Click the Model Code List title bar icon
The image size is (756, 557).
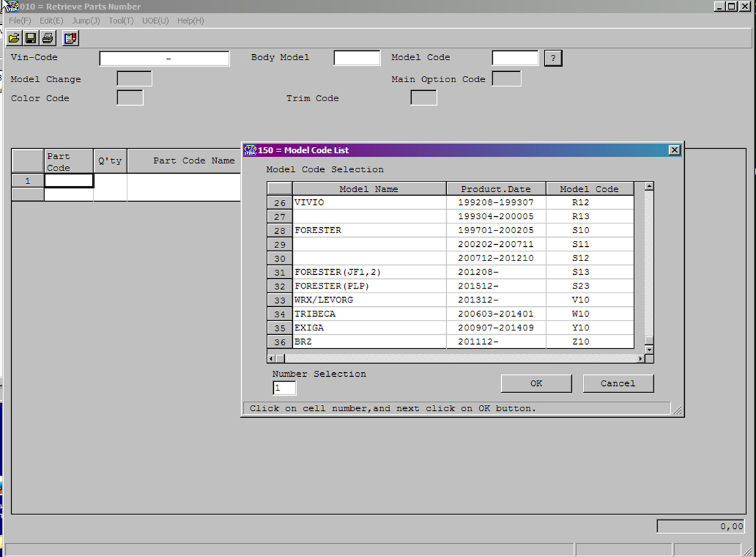click(250, 150)
